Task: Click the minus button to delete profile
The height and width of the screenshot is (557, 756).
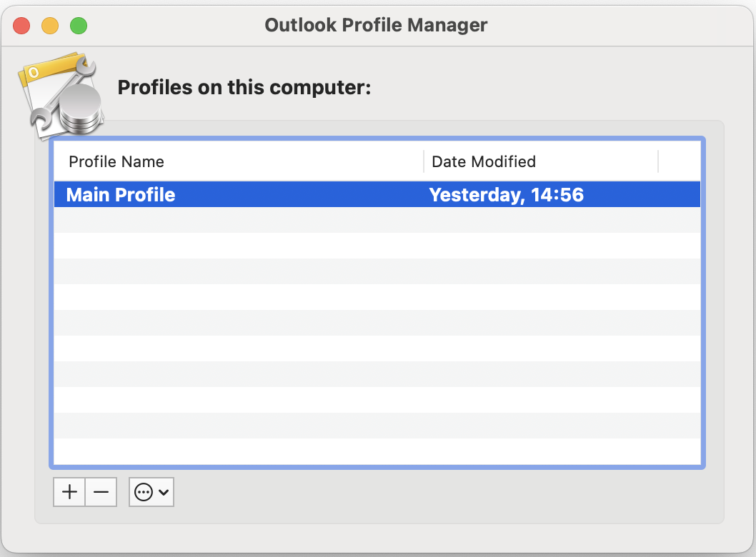Action: [x=101, y=492]
